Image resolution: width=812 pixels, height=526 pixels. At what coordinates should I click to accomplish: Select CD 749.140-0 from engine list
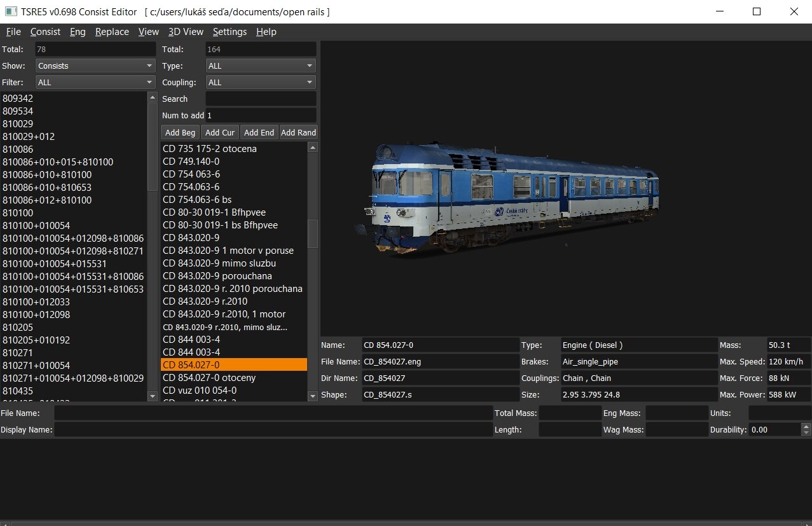click(191, 162)
